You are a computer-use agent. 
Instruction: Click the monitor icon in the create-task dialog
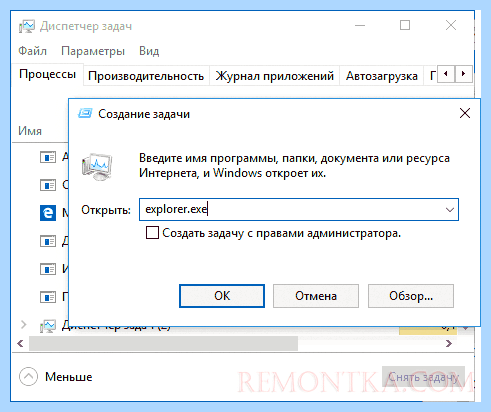coord(97,166)
